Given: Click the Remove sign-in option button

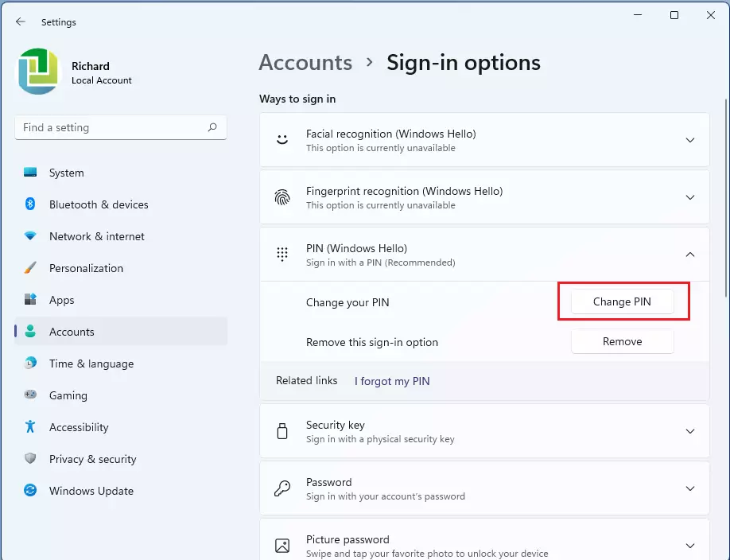Looking at the screenshot, I should (x=622, y=341).
